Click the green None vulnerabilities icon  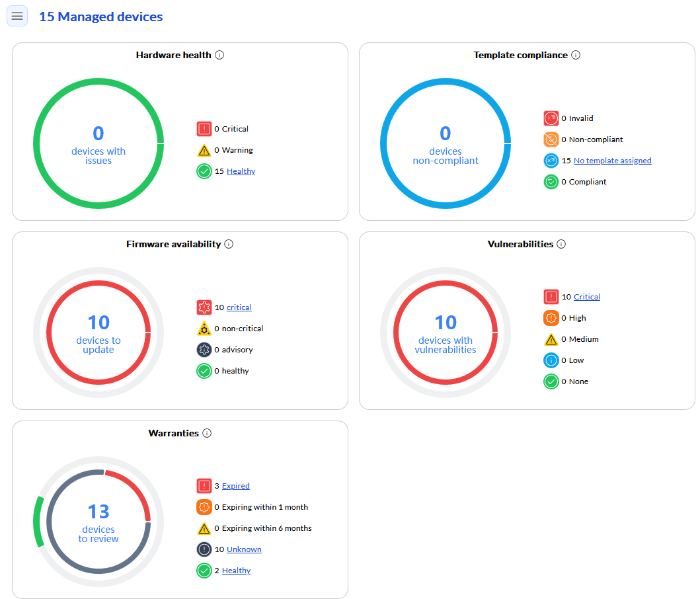[551, 381]
